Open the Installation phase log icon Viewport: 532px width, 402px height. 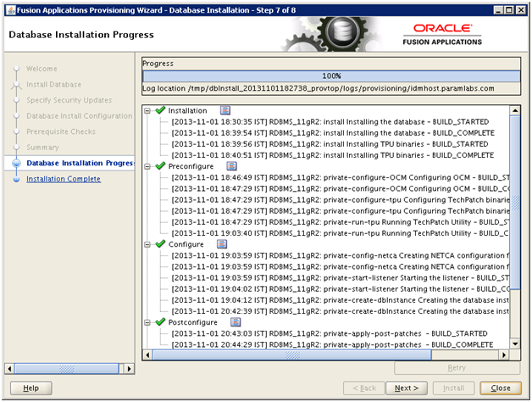pyautogui.click(x=225, y=110)
